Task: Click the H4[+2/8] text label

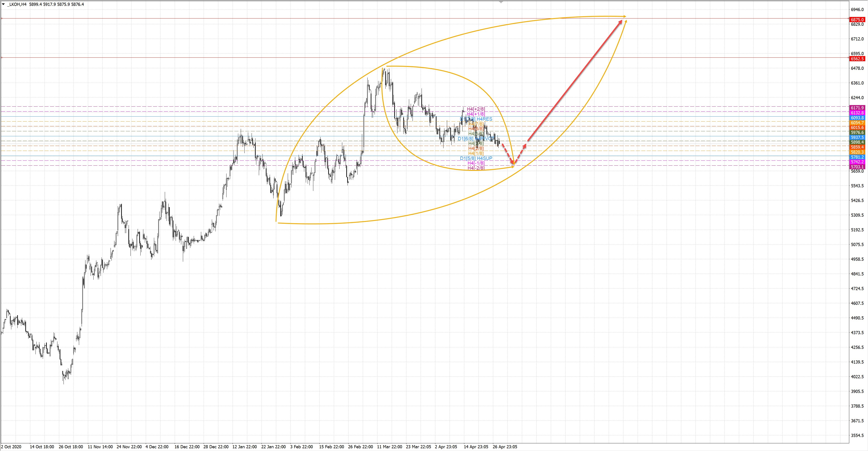Action: tap(476, 109)
